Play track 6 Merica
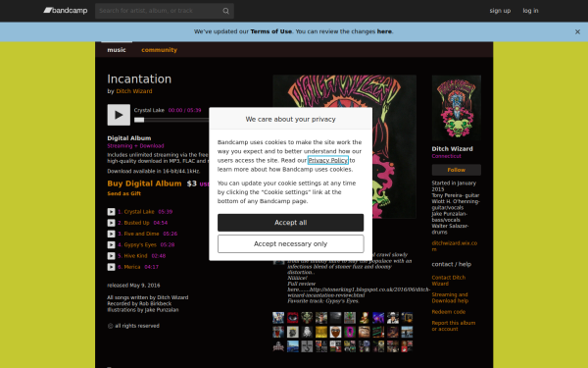 click(x=111, y=267)
